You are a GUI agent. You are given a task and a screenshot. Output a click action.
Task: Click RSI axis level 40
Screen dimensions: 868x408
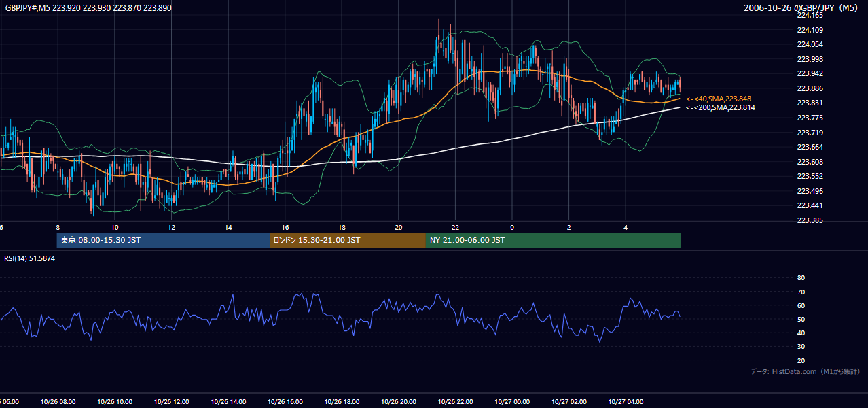tap(801, 333)
